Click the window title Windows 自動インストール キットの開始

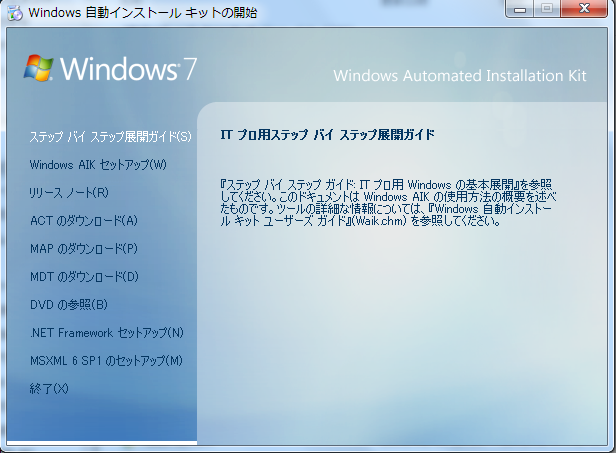click(143, 13)
